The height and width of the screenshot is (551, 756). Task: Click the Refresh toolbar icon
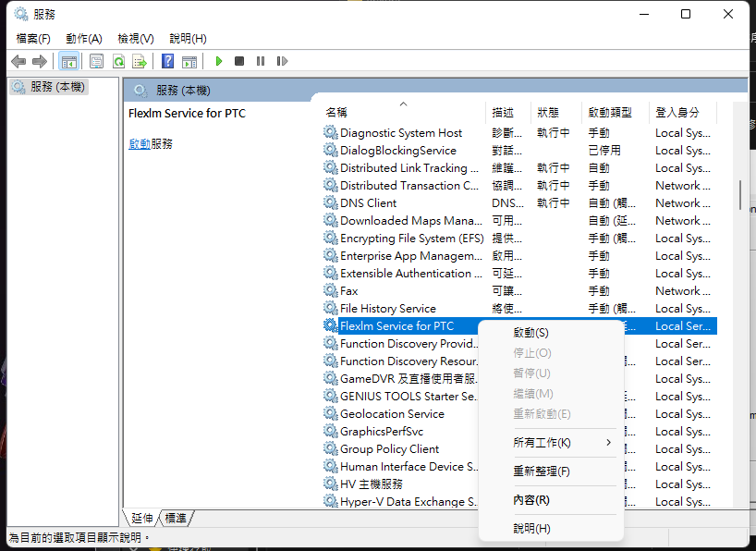click(118, 61)
